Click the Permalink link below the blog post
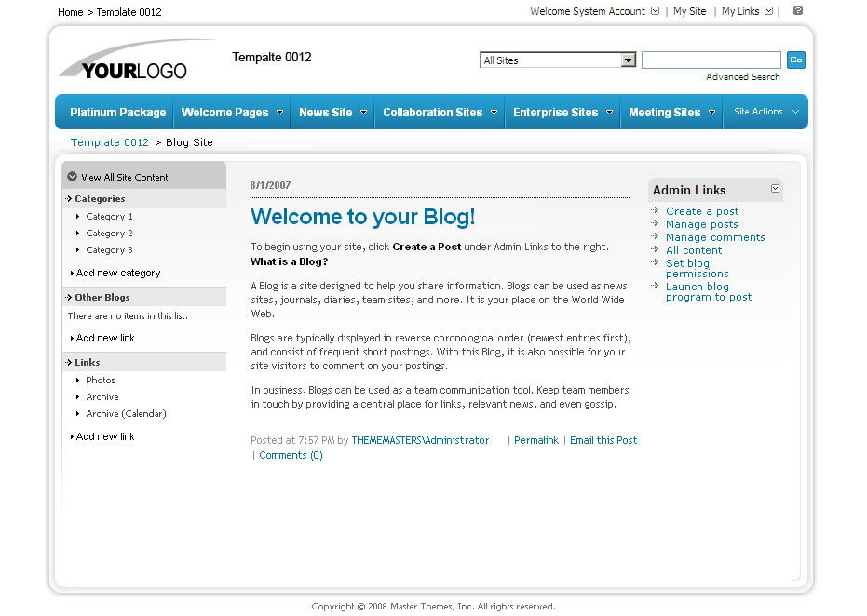The width and height of the screenshot is (867, 616). tap(535, 440)
